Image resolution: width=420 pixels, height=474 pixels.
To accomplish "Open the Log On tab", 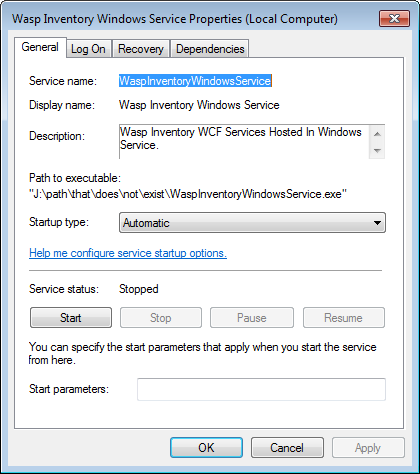I will click(x=88, y=49).
